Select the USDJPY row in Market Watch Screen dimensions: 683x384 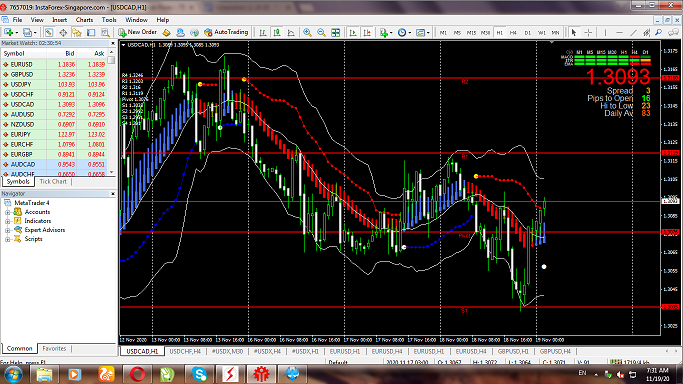54,84
